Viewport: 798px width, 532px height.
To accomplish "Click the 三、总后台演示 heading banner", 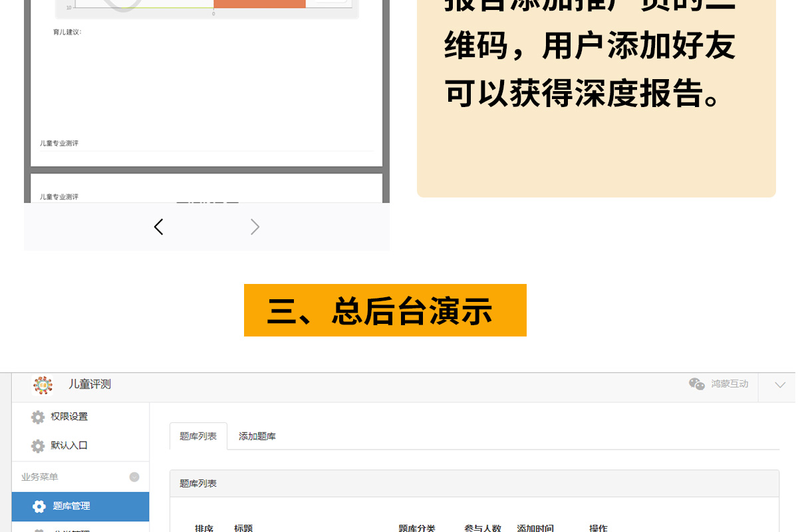I will [x=385, y=310].
